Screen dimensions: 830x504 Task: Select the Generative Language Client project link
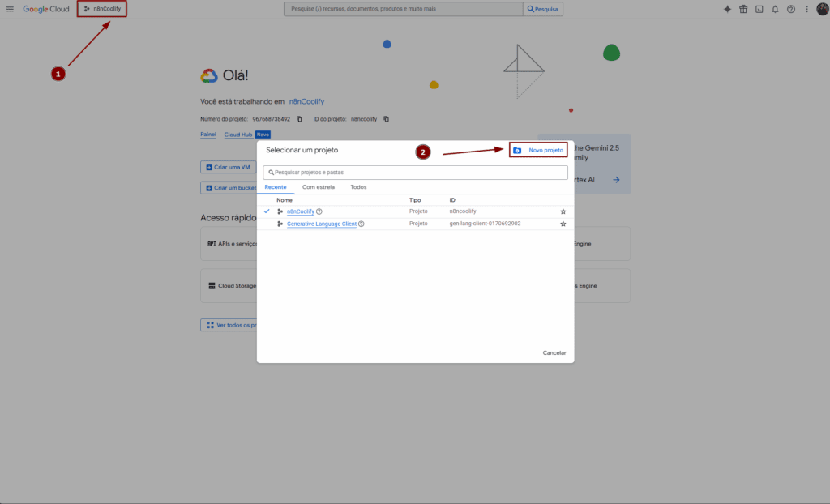coord(321,224)
